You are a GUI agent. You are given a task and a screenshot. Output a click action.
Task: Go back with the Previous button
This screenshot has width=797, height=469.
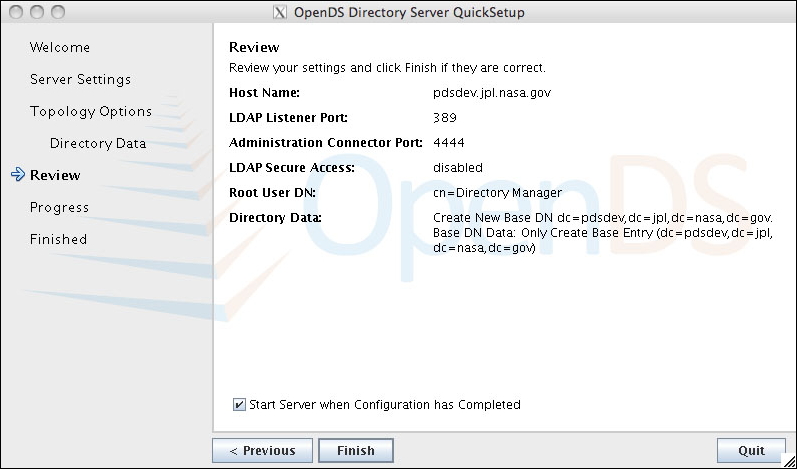(262, 450)
